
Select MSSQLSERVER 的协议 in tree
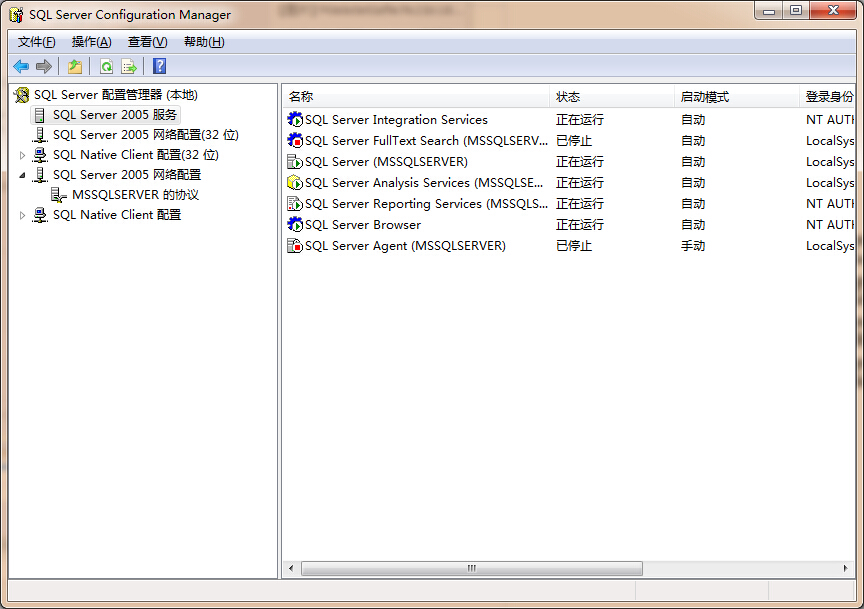pyautogui.click(x=136, y=195)
